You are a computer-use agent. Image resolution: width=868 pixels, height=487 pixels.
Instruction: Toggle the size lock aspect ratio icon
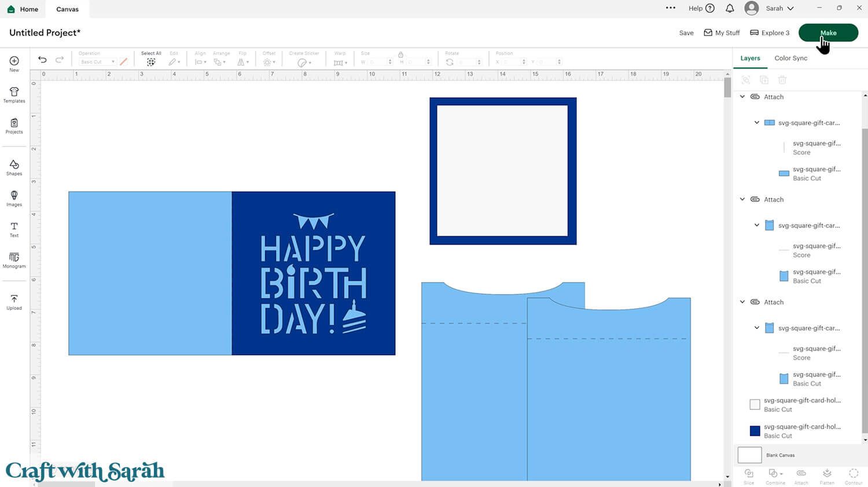400,54
